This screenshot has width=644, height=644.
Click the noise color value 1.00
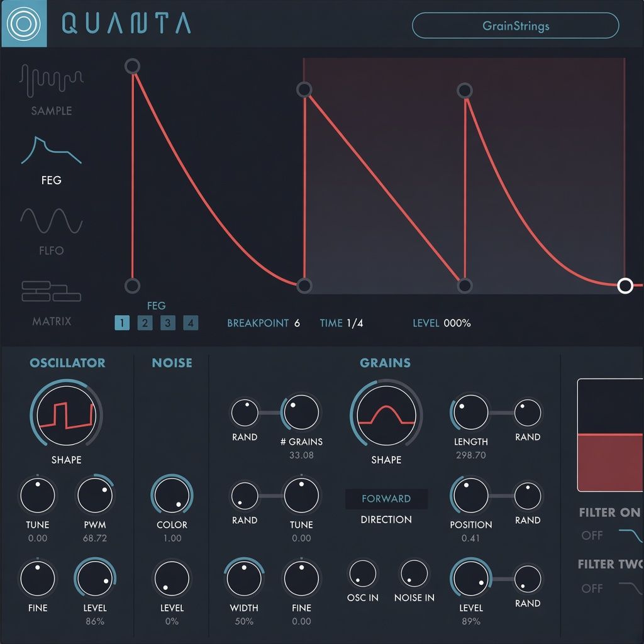point(172,538)
